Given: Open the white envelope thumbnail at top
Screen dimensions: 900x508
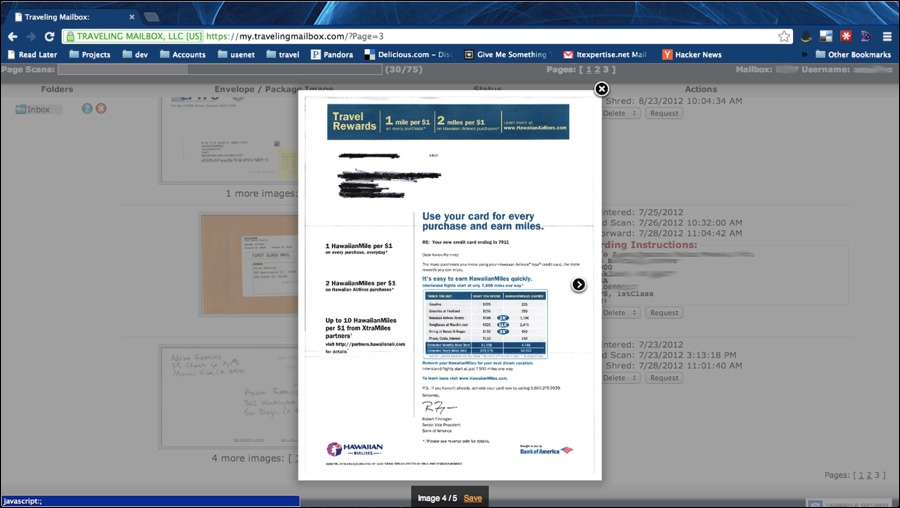Looking at the screenshot, I should pyautogui.click(x=229, y=139).
